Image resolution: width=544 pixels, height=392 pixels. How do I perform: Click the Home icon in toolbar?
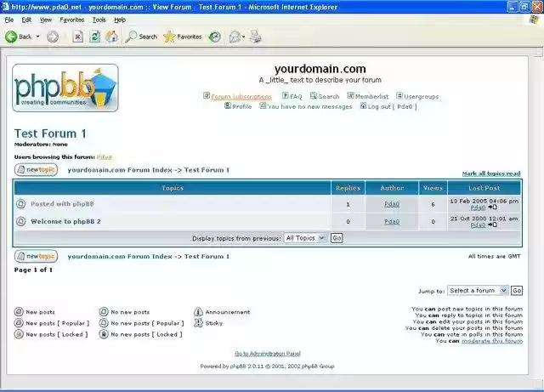click(x=111, y=37)
